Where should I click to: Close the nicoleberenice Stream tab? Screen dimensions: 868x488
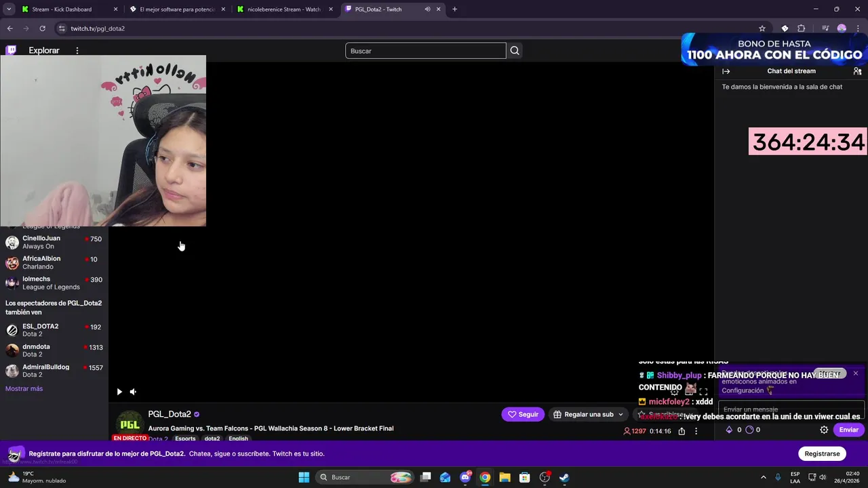point(330,9)
